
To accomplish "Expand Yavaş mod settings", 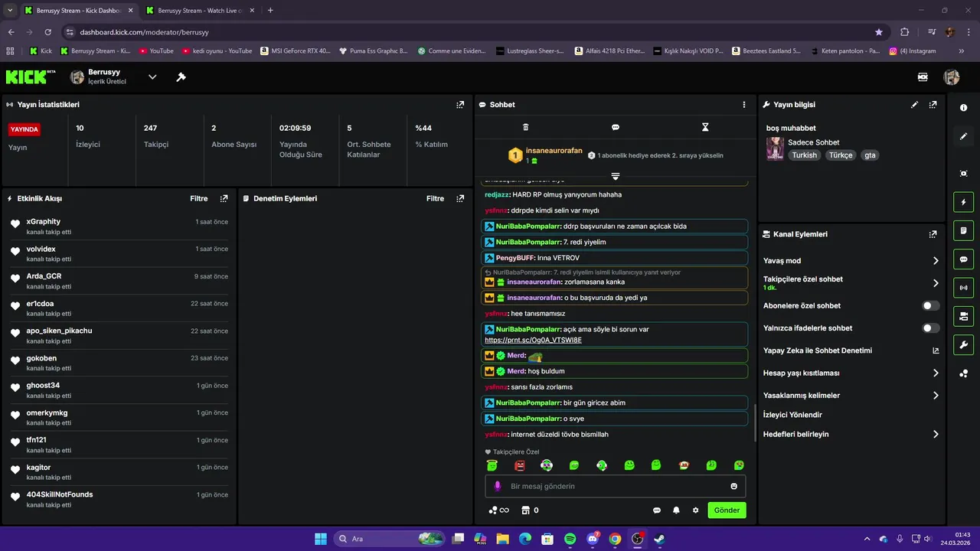I will click(936, 261).
